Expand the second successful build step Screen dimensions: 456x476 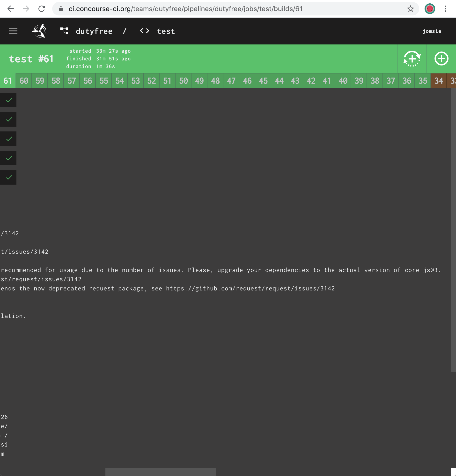(8, 119)
